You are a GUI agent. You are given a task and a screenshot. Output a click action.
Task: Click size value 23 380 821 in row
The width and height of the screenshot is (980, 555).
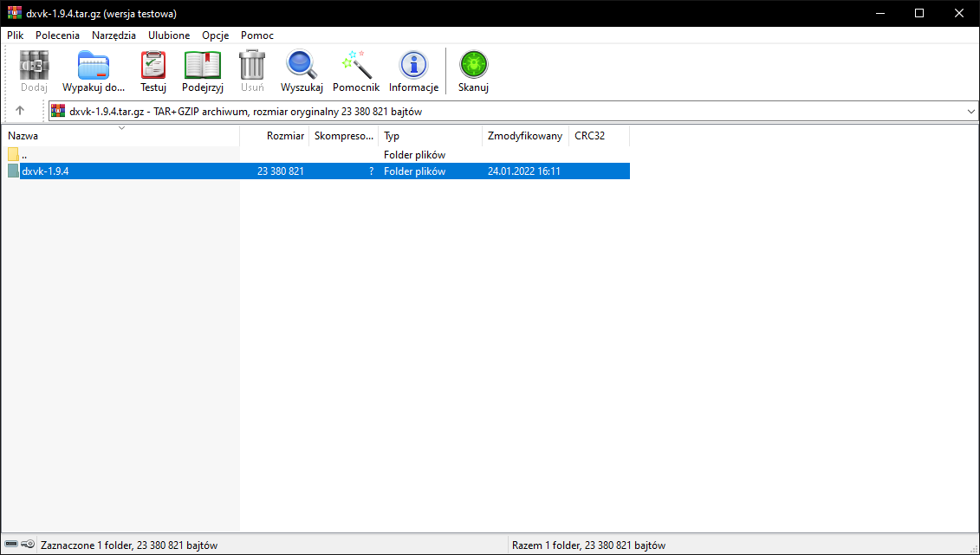pyautogui.click(x=281, y=171)
